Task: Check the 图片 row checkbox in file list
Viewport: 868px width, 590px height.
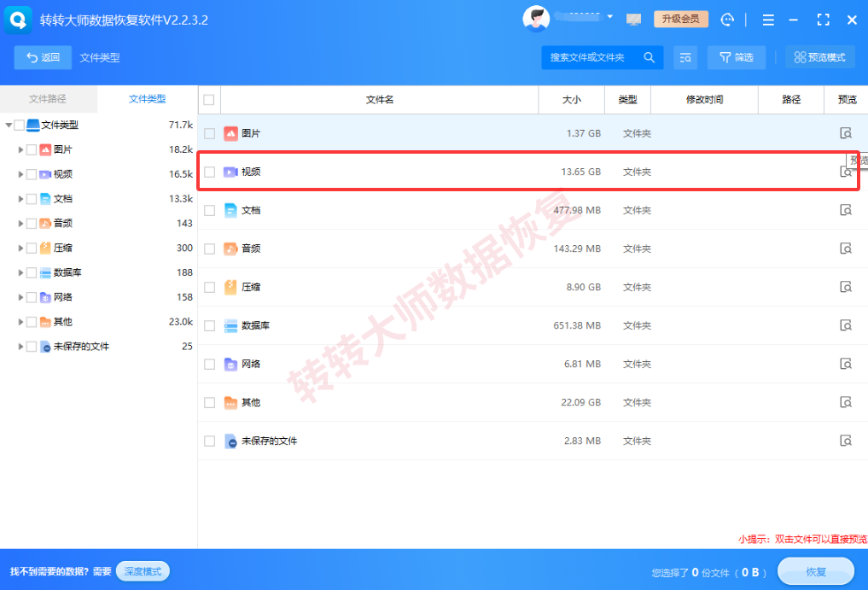Action: (209, 133)
